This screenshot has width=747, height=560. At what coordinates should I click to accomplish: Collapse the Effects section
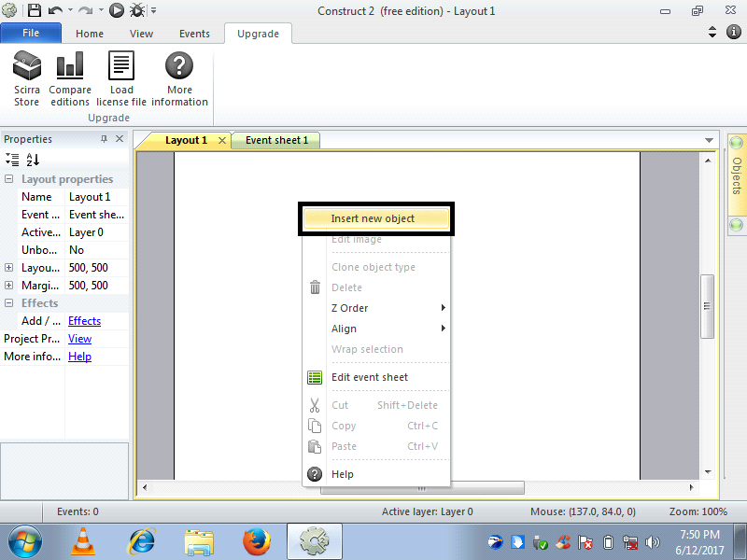coord(9,302)
